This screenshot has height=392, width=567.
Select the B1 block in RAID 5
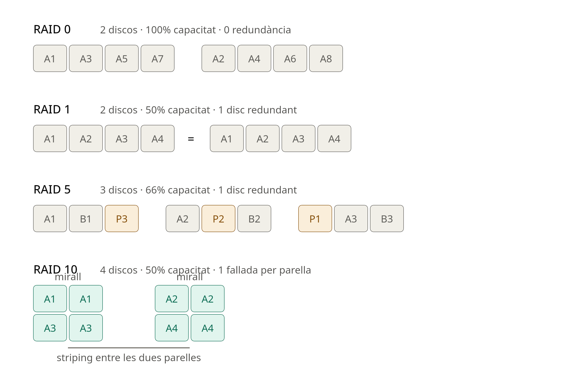(86, 219)
